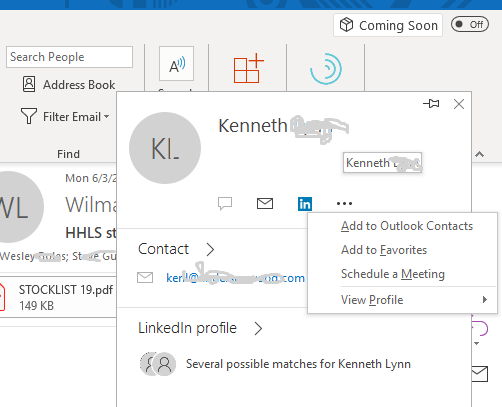Image resolution: width=502 pixels, height=407 pixels.
Task: Click the envelope icon beside email address
Action: [x=145, y=277]
